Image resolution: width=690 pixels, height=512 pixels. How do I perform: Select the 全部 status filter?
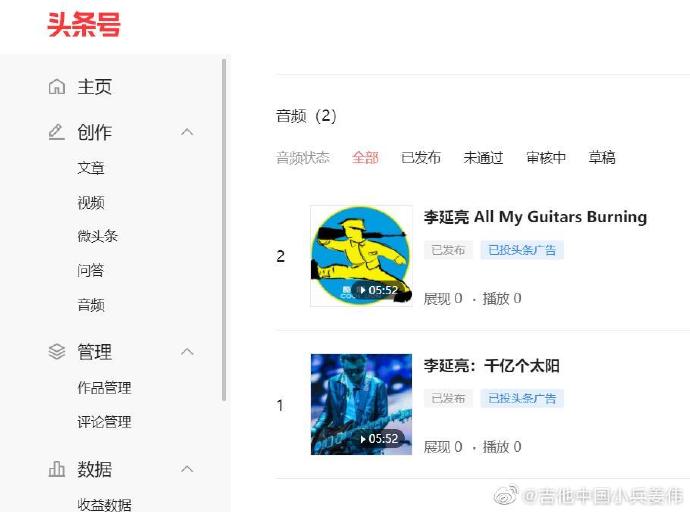click(x=365, y=157)
